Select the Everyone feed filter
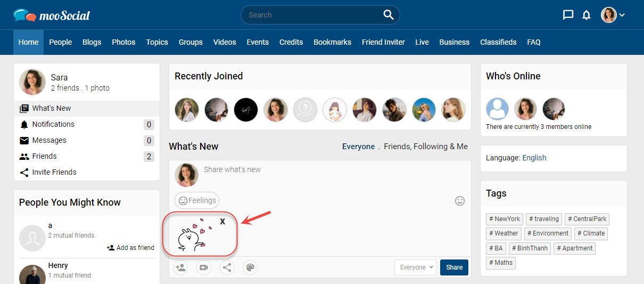 tap(358, 147)
